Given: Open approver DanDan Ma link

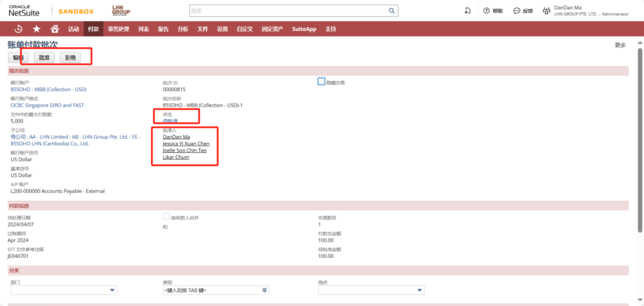Looking at the screenshot, I should (x=176, y=136).
